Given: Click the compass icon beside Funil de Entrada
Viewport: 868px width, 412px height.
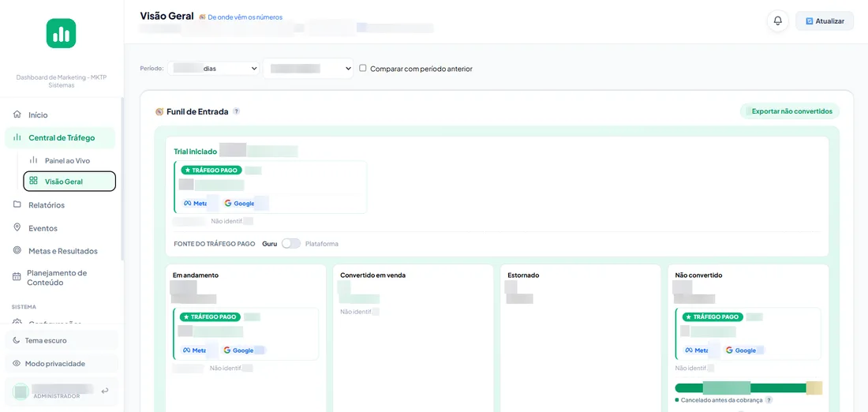Looking at the screenshot, I should click(x=159, y=111).
